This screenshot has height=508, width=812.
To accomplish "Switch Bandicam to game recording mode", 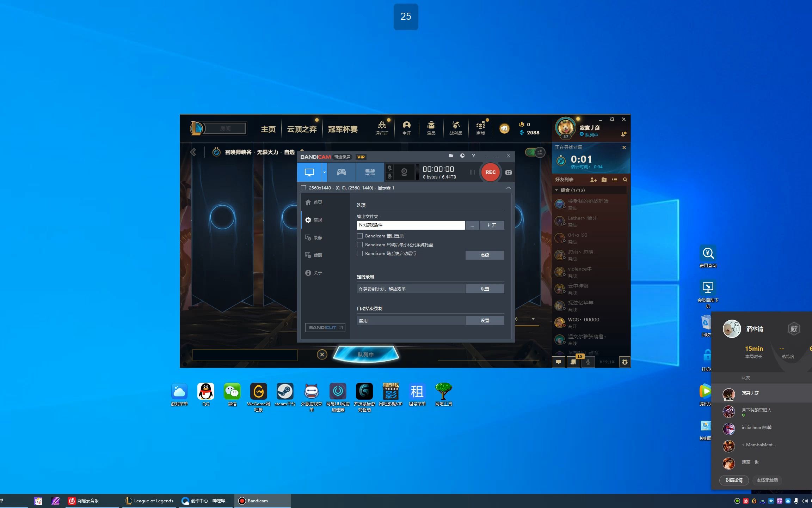I will coord(341,172).
